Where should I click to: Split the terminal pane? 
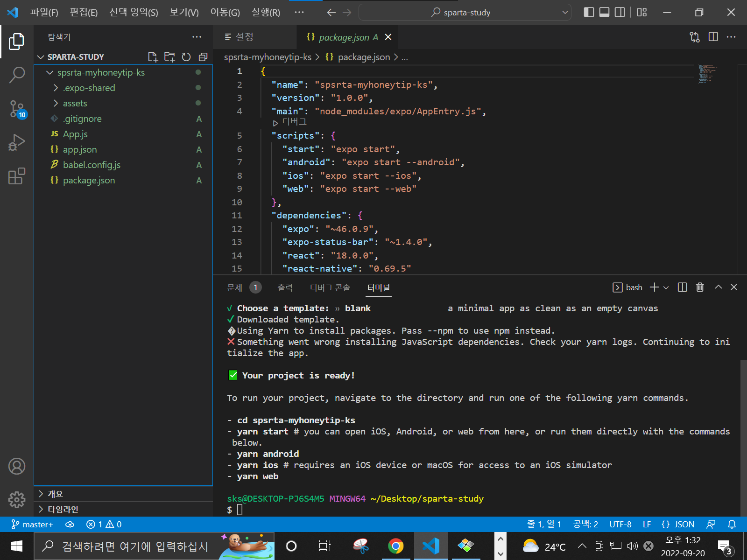[x=683, y=287]
